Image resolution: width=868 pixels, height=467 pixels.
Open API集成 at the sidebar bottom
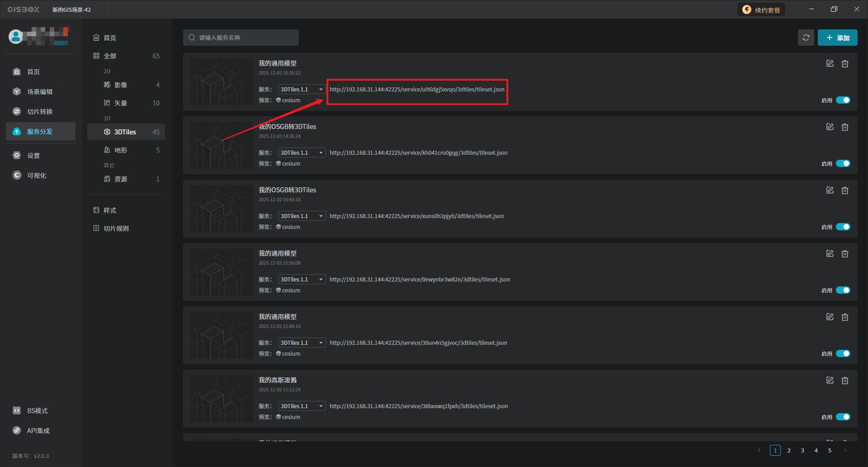(38, 431)
